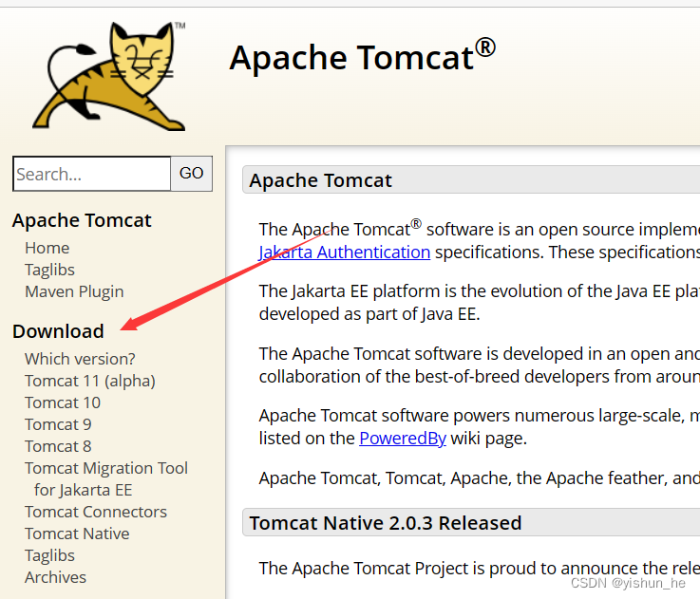Open the Taglibs link under Download
The image size is (700, 599).
(49, 555)
